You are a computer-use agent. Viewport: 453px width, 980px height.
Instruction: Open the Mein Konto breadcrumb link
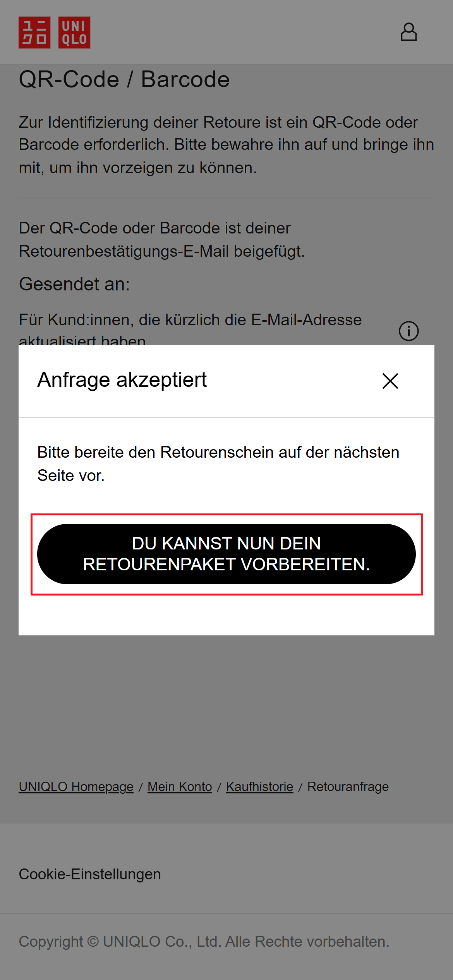point(180,787)
